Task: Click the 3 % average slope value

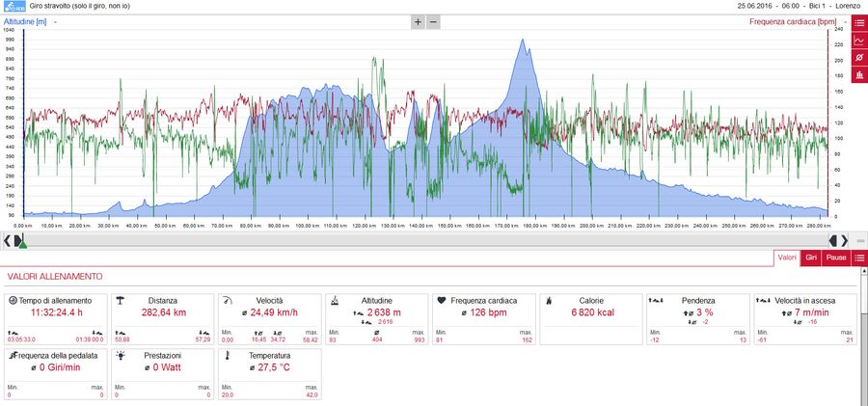Action: tap(704, 311)
